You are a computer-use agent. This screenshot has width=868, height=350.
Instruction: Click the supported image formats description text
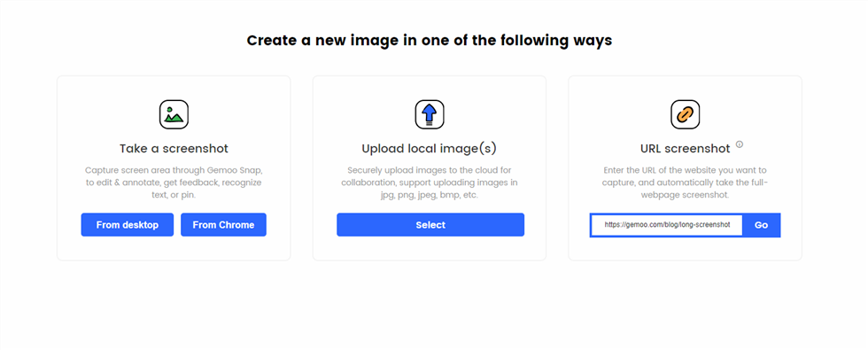coord(430,183)
